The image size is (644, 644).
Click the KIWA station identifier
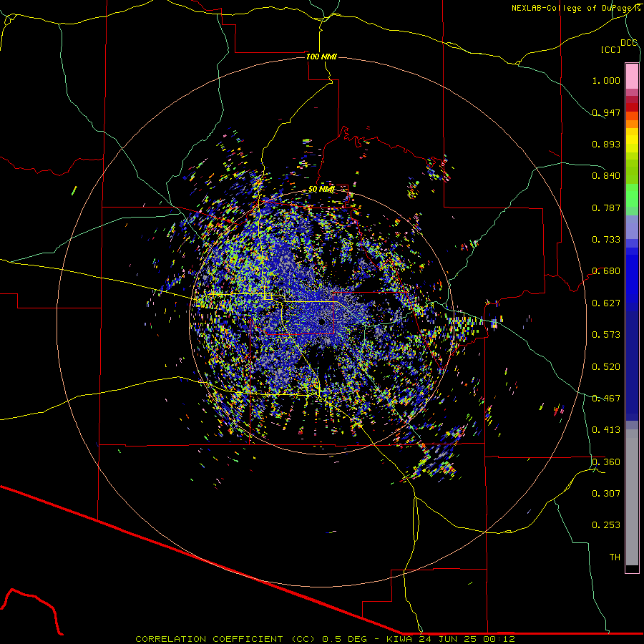pyautogui.click(x=399, y=639)
